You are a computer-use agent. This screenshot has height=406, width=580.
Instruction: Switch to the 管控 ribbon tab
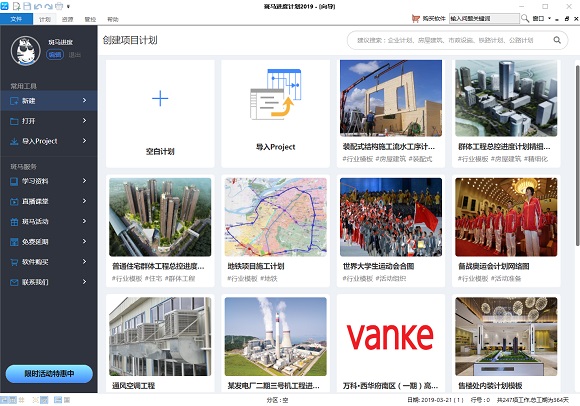point(90,19)
